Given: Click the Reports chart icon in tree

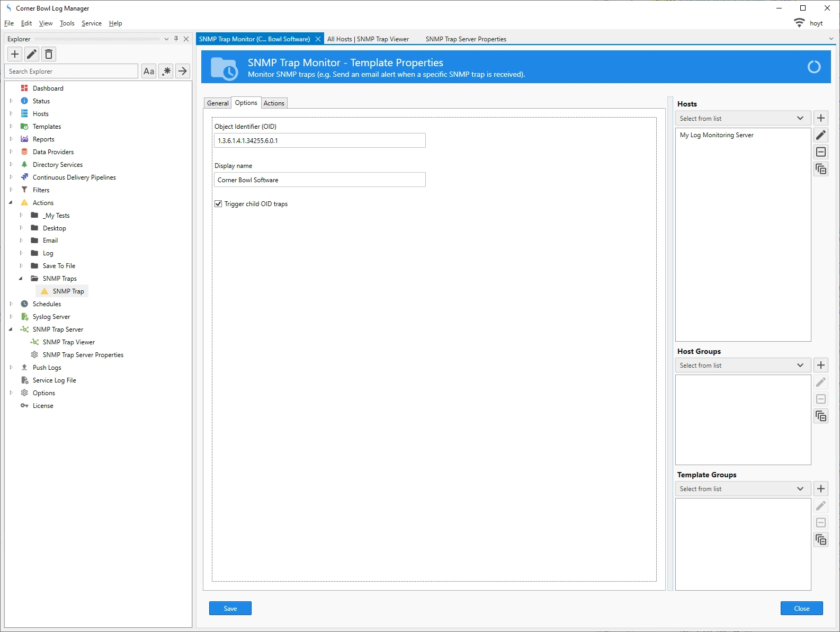Looking at the screenshot, I should click(x=24, y=139).
